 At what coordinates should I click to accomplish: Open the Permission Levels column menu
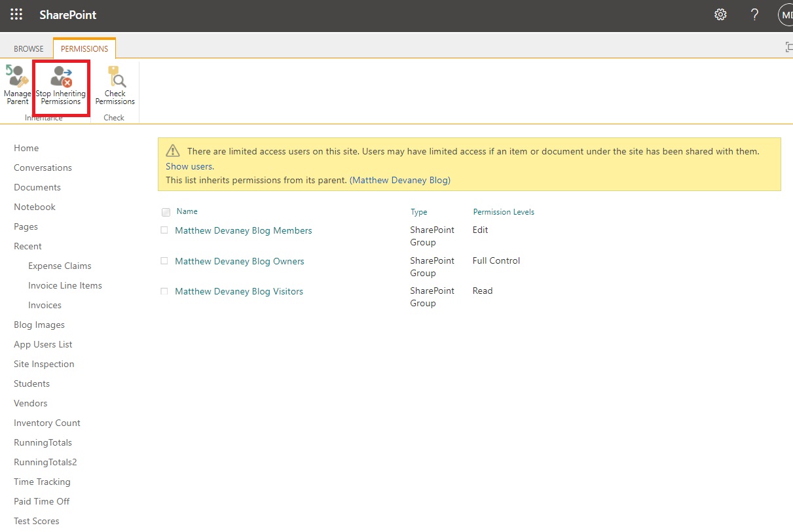point(503,211)
